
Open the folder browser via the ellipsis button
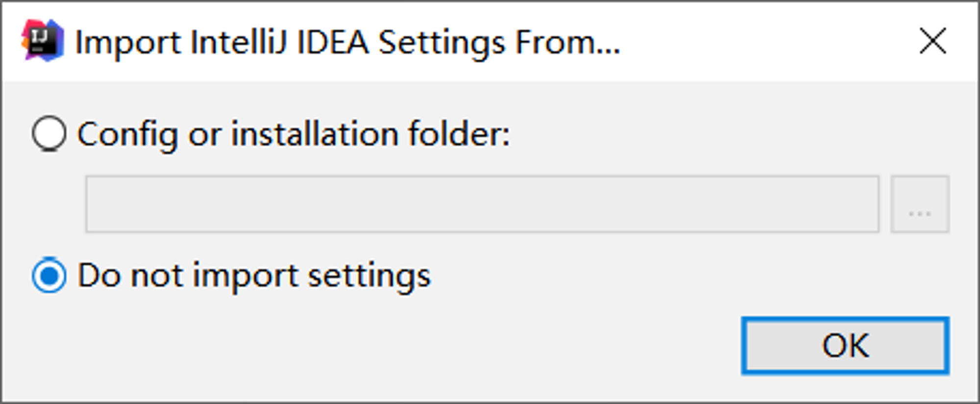920,204
